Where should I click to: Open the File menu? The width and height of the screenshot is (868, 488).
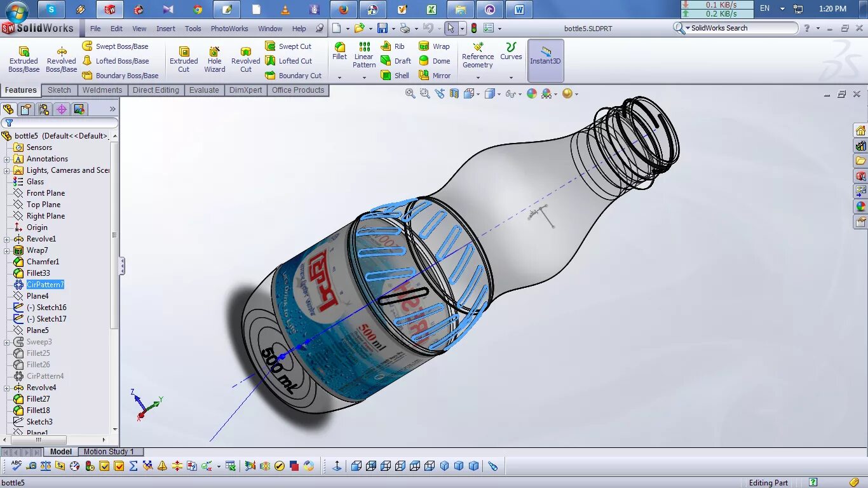coord(95,29)
